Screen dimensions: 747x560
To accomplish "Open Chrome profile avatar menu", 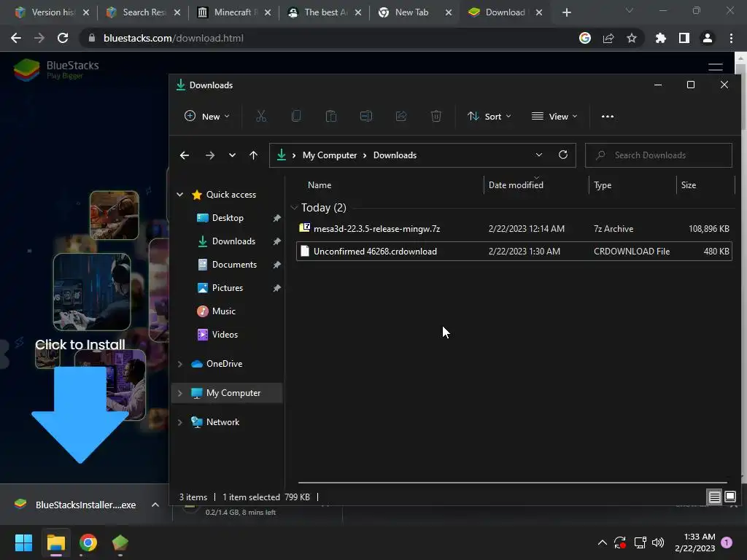I will coord(708,38).
